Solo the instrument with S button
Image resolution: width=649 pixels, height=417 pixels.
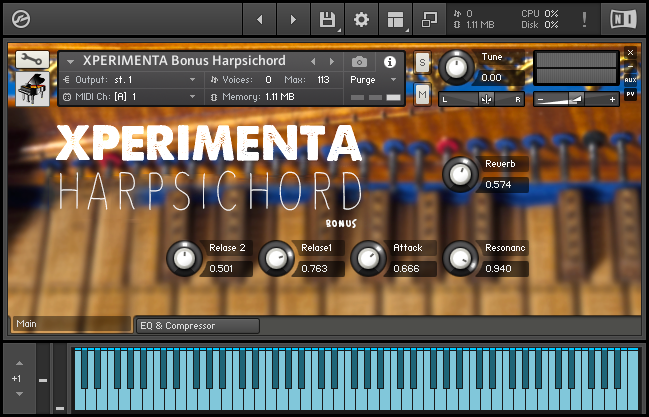[422, 63]
